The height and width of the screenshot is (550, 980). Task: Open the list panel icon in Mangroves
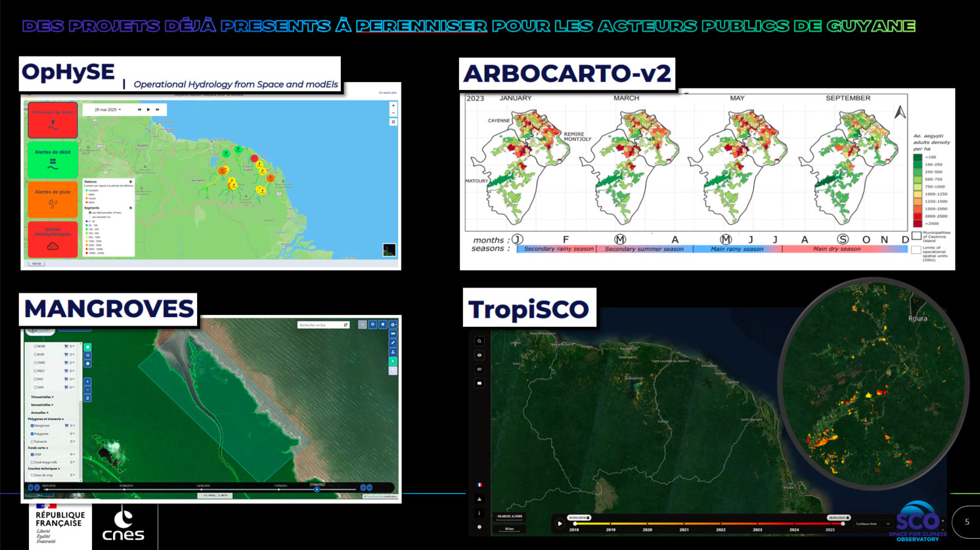87,355
